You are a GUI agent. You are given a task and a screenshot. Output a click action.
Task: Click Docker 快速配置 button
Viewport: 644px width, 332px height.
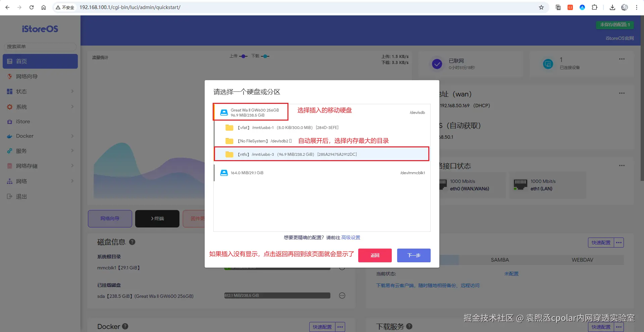pyautogui.click(x=322, y=327)
